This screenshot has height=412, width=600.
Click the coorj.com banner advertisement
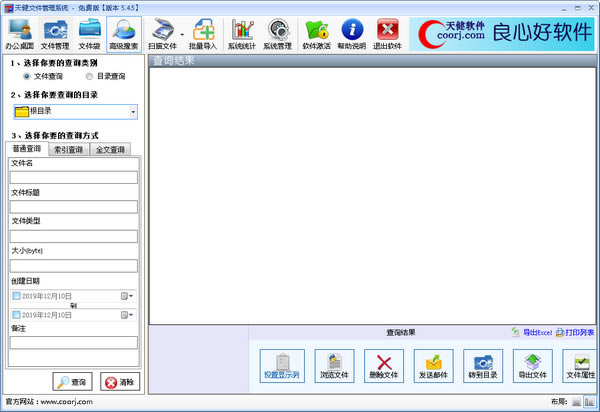(x=502, y=34)
